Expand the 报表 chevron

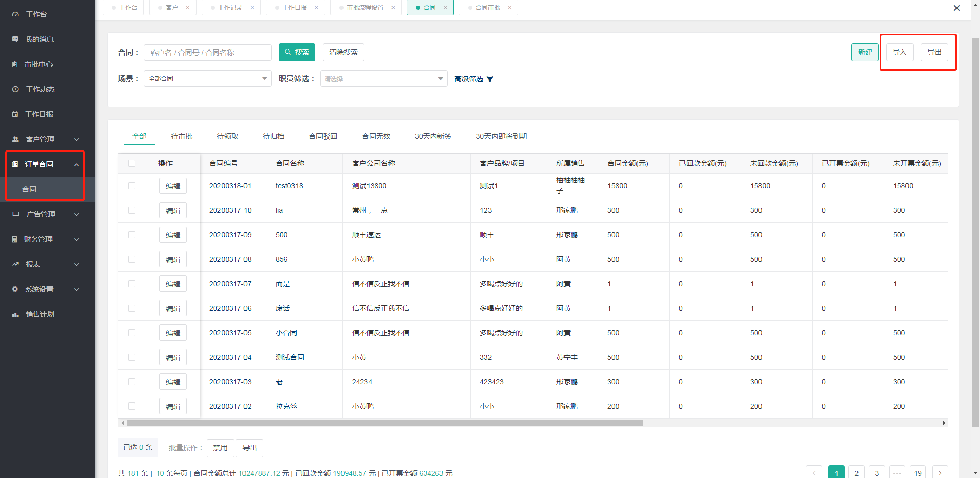[x=77, y=264]
